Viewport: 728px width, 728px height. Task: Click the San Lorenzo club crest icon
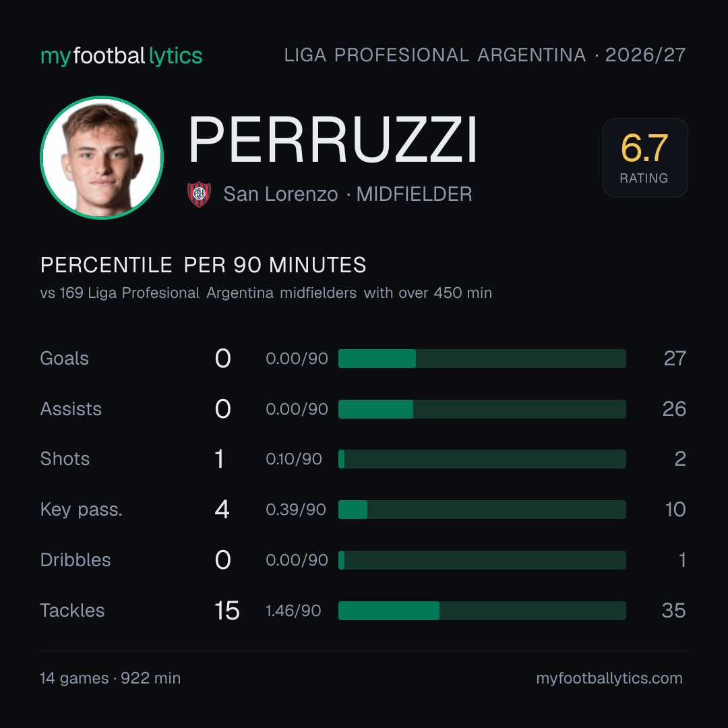coord(199,194)
